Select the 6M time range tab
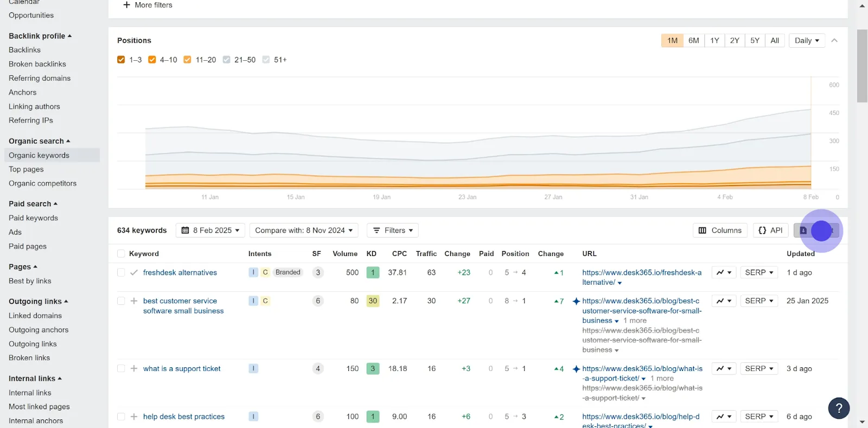 point(694,41)
